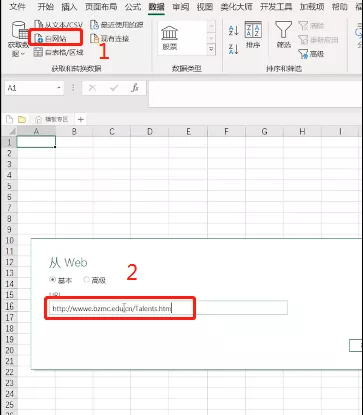
Task: Open 开发工具 (Developer) tab
Action: pos(276,6)
